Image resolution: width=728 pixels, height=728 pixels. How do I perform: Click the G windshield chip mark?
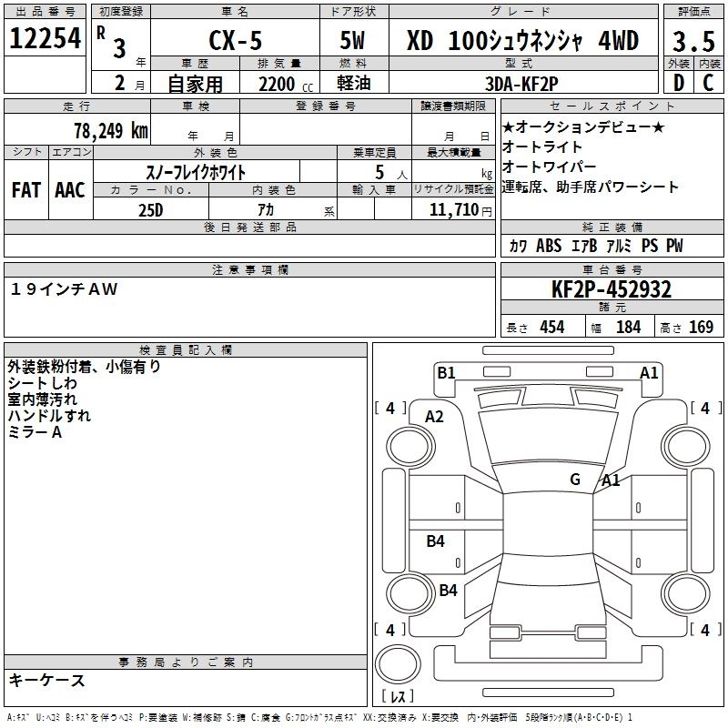point(575,479)
